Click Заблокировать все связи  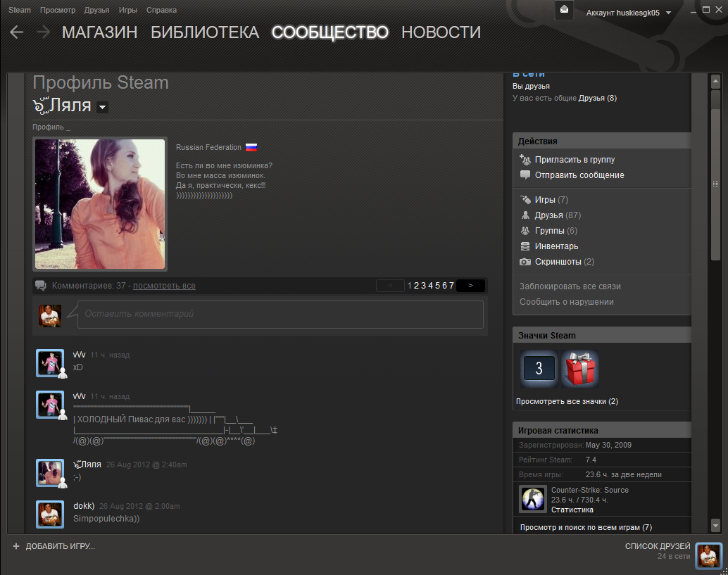[x=570, y=286]
